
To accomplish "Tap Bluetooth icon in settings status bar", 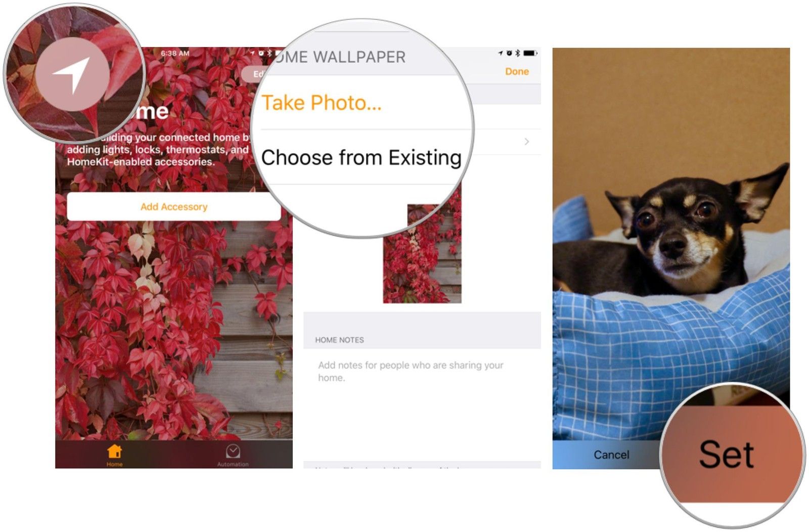I will pos(517,53).
